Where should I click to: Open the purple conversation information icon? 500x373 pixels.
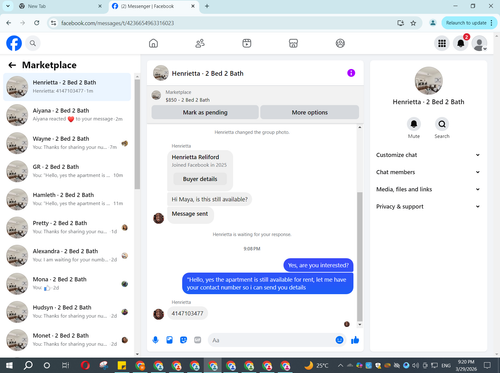click(351, 73)
